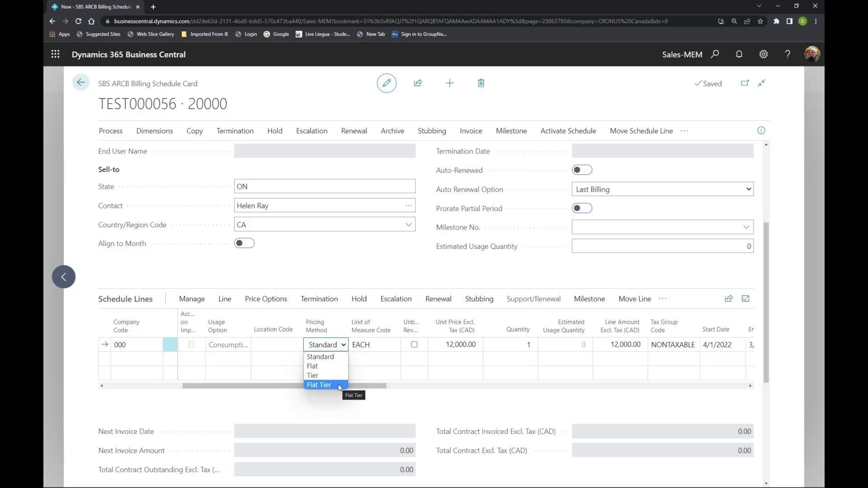Click the page information icon near Move Schedule Line
The width and height of the screenshot is (868, 488).
tap(761, 130)
